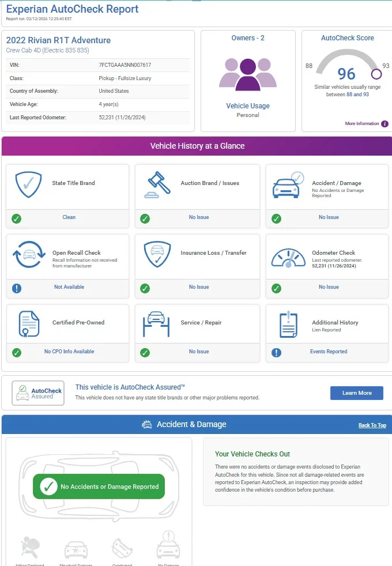This screenshot has height=566, width=392.
Task: Click No Issue under Auction Brand / Issues
Action: [199, 217]
